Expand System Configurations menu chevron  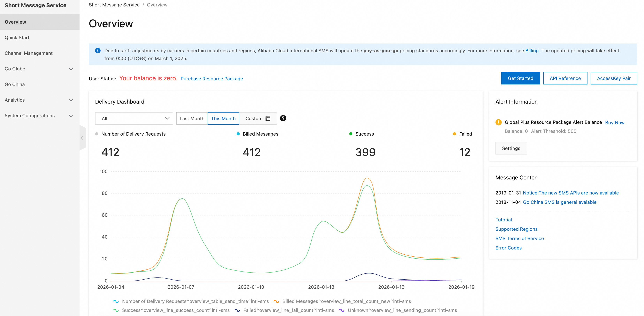point(71,116)
